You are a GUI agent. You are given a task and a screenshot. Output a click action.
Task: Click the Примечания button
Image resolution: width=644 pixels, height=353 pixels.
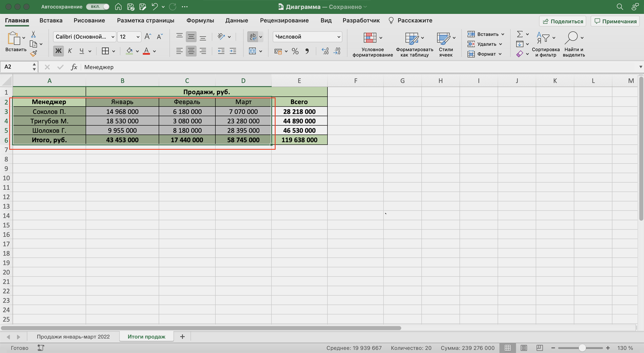616,21
